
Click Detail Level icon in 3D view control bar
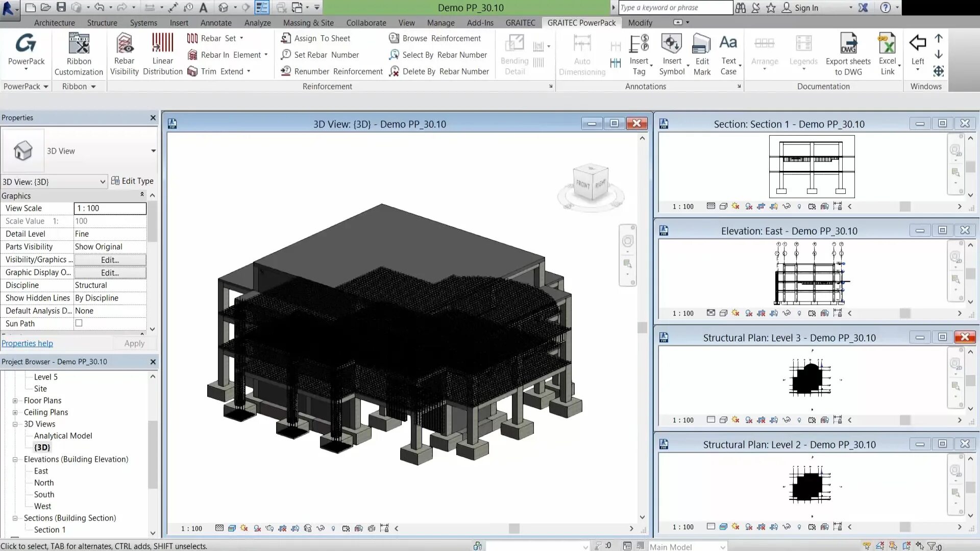point(219,529)
